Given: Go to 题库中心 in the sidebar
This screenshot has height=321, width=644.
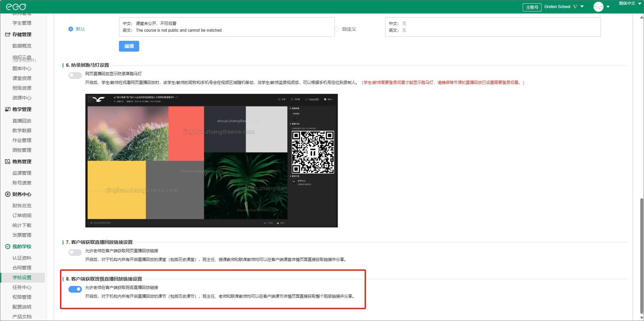Looking at the screenshot, I should (x=22, y=68).
